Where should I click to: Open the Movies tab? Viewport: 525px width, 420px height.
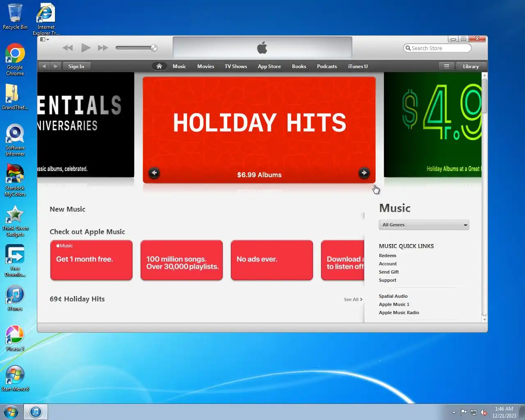205,66
